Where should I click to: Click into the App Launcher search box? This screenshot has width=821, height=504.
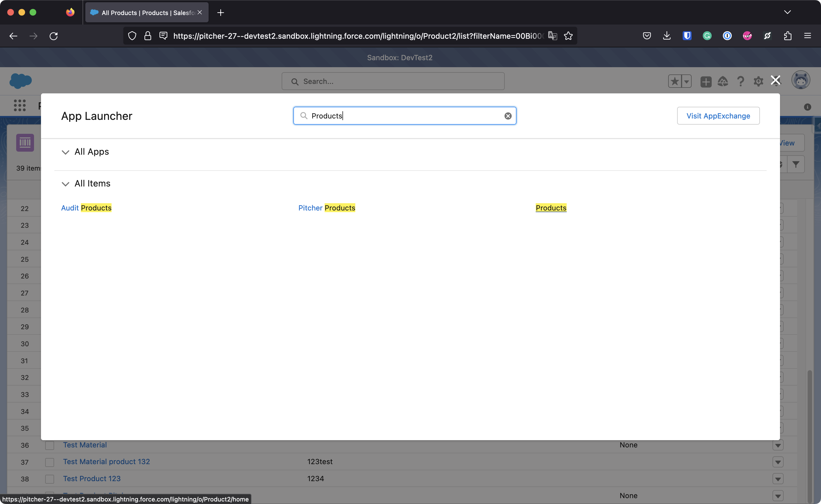pos(400,116)
